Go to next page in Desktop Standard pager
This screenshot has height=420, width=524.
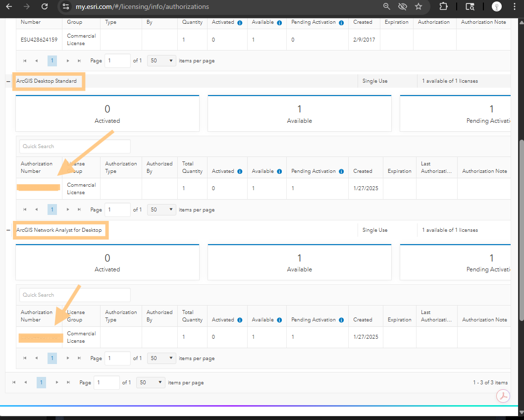68,210
